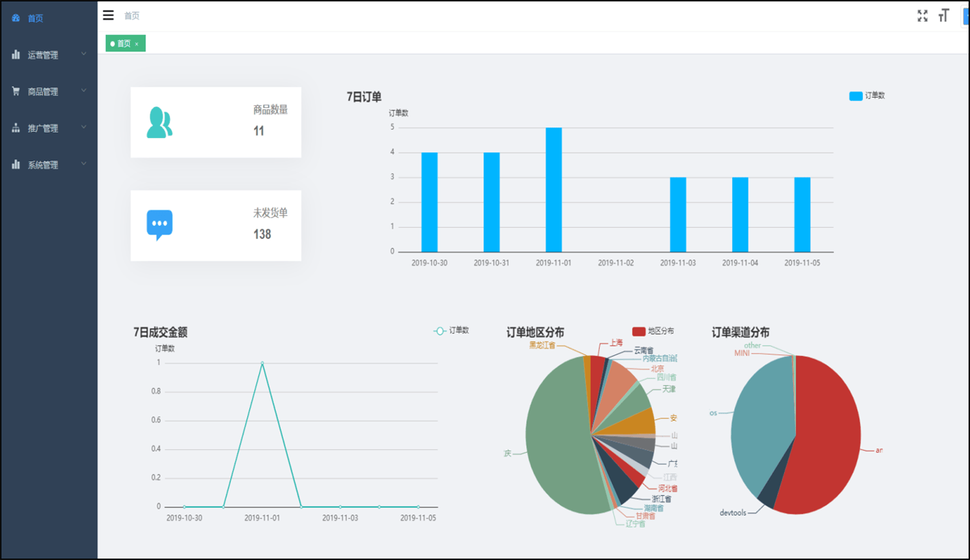Expand the 运营管理 submenu arrow
This screenshot has height=560, width=970.
point(83,54)
